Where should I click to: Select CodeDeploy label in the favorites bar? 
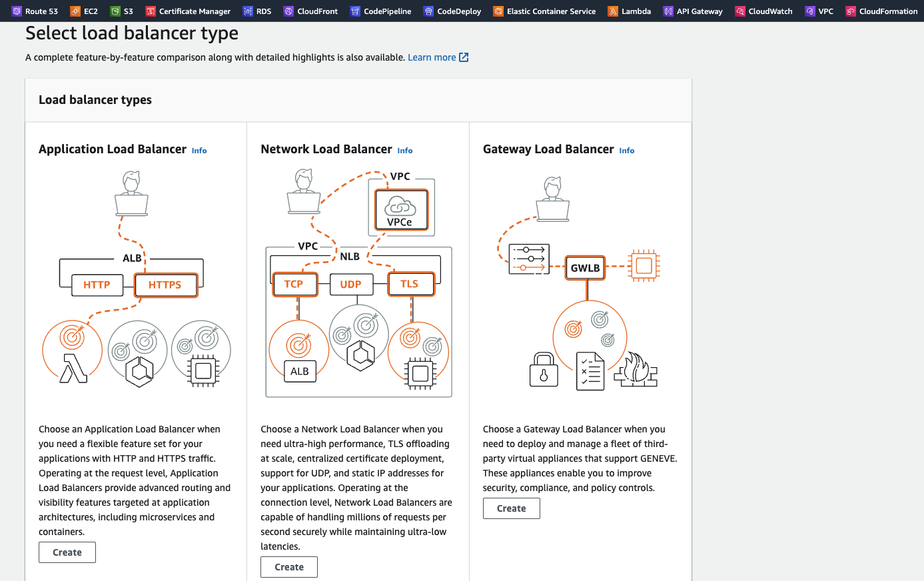(x=459, y=11)
